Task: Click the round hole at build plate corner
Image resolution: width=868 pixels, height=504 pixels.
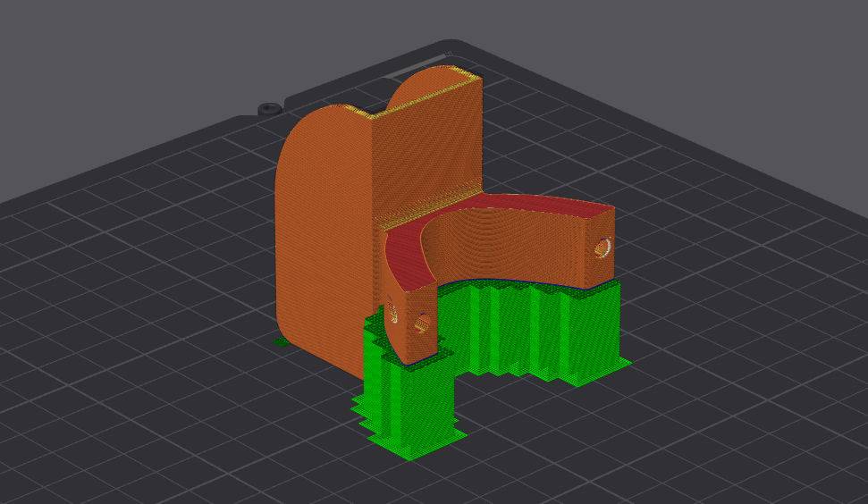Action: [x=270, y=108]
